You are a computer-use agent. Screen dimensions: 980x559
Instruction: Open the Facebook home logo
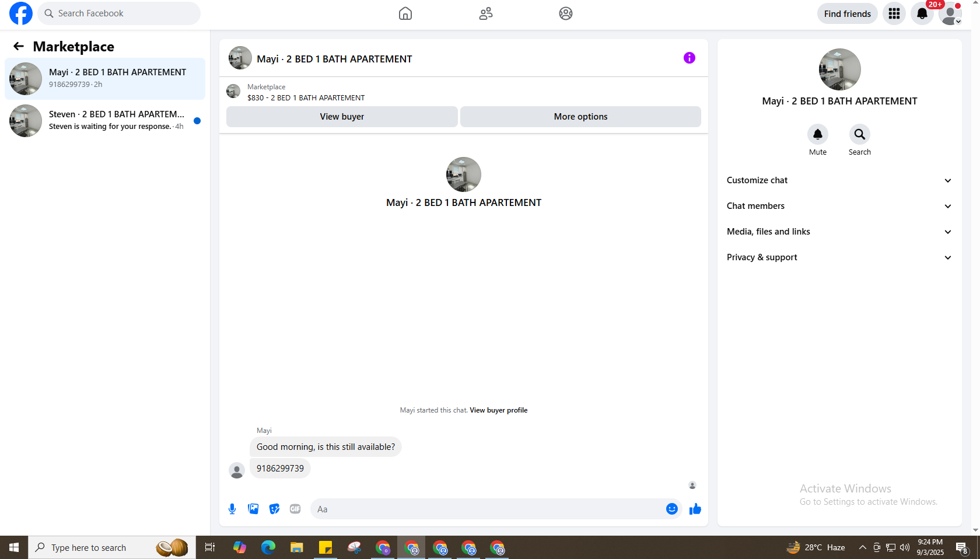click(x=21, y=13)
